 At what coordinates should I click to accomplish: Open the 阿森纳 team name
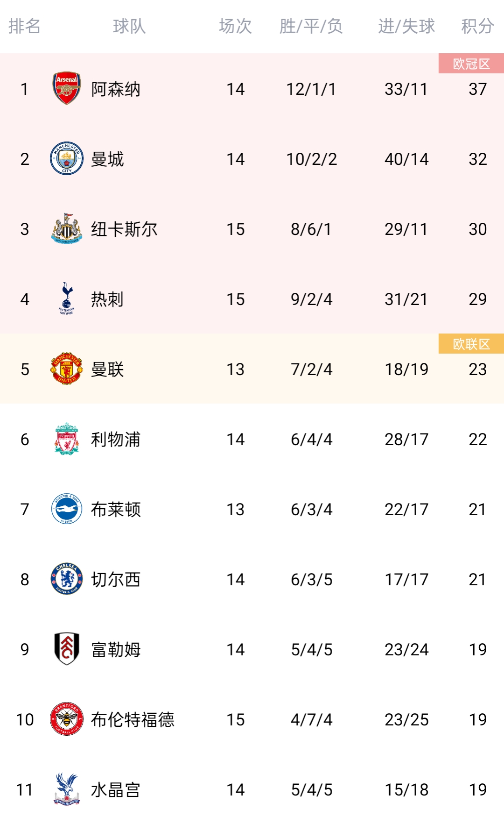point(116,89)
